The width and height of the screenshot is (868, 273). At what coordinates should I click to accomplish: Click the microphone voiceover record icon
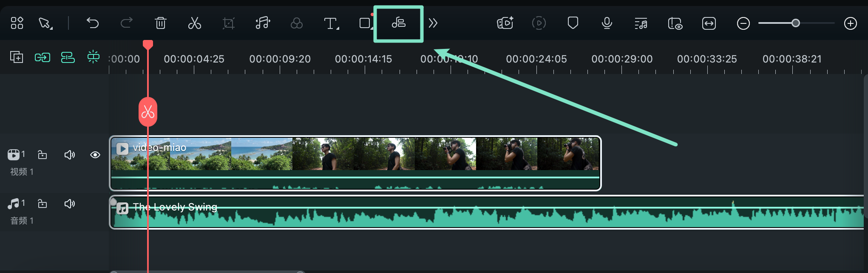(607, 23)
